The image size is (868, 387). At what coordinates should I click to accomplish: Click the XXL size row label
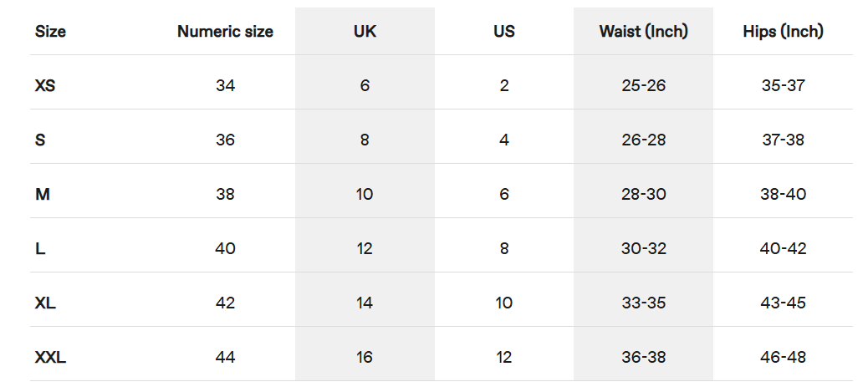[50, 357]
